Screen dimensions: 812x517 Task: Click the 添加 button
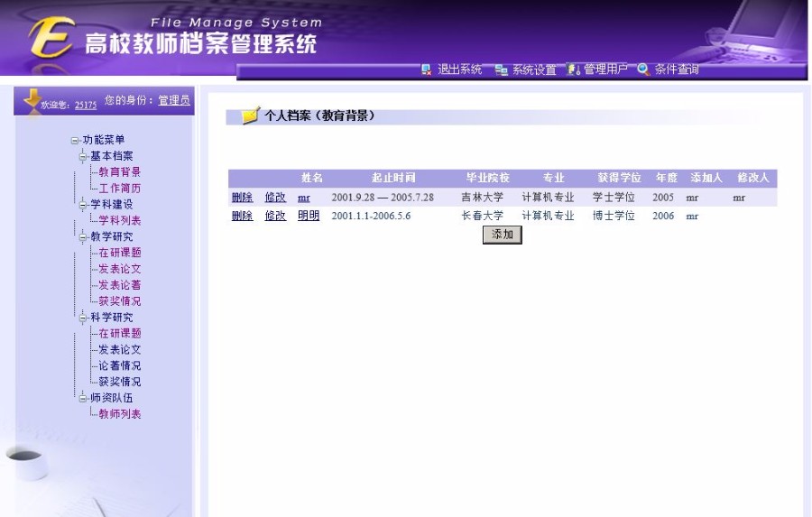pos(503,235)
